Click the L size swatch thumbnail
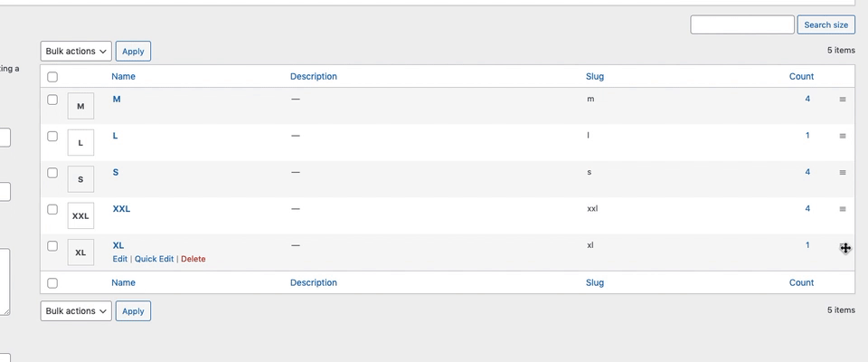868x362 pixels. (x=80, y=143)
